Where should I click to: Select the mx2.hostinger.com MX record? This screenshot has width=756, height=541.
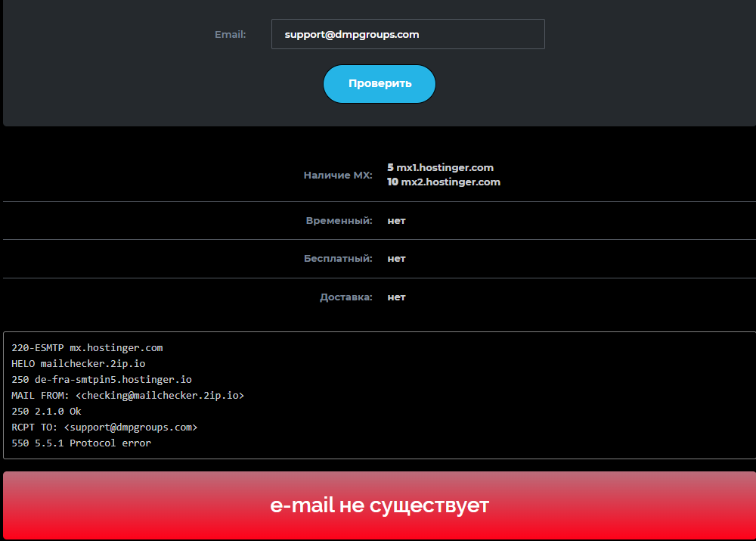click(443, 182)
